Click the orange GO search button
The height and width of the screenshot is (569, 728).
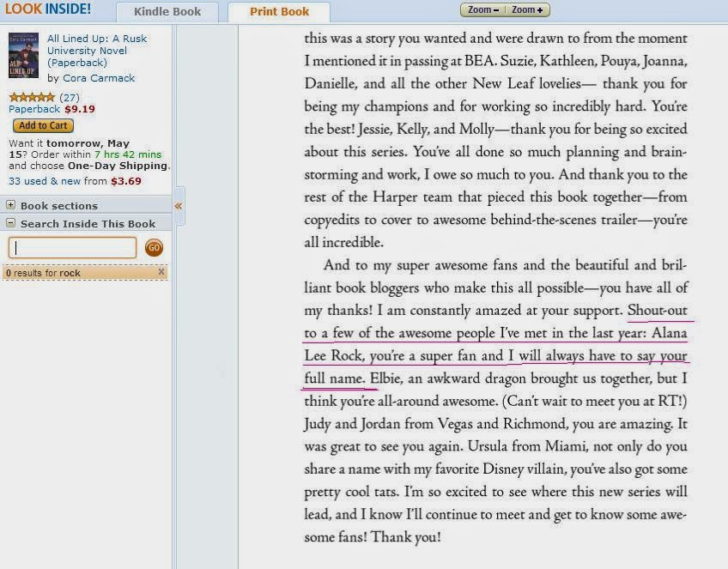pos(154,248)
